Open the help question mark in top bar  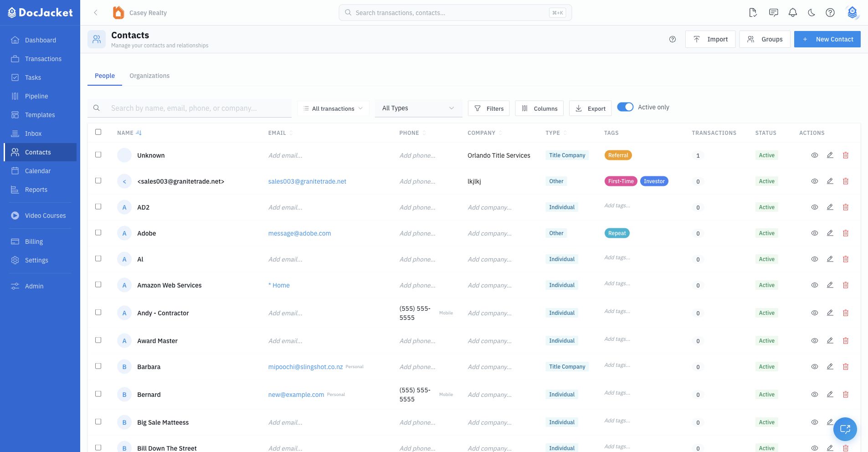pyautogui.click(x=830, y=13)
